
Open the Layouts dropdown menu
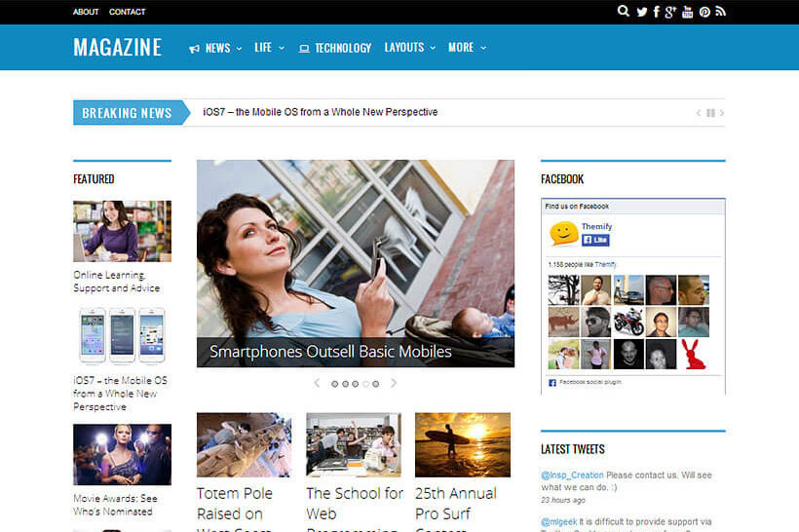click(409, 48)
